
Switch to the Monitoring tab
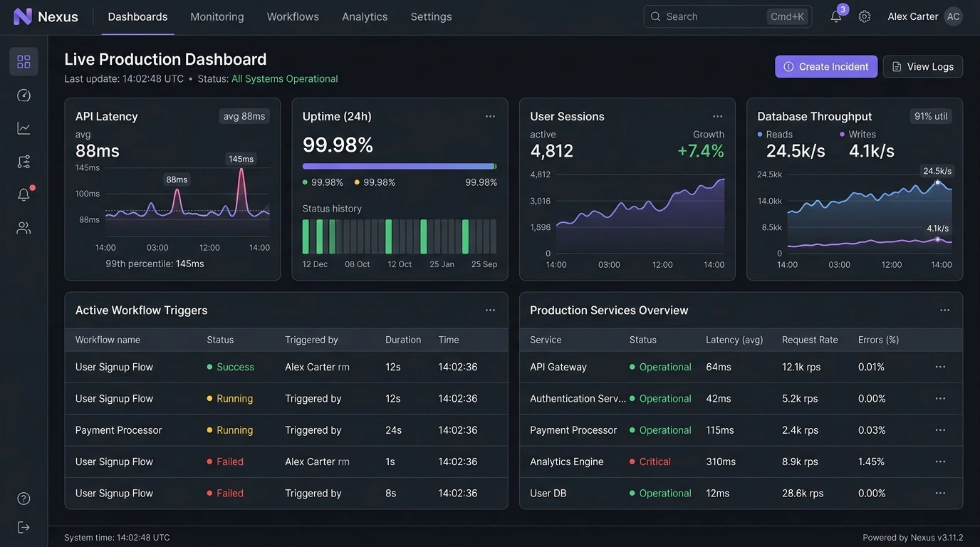coord(217,16)
